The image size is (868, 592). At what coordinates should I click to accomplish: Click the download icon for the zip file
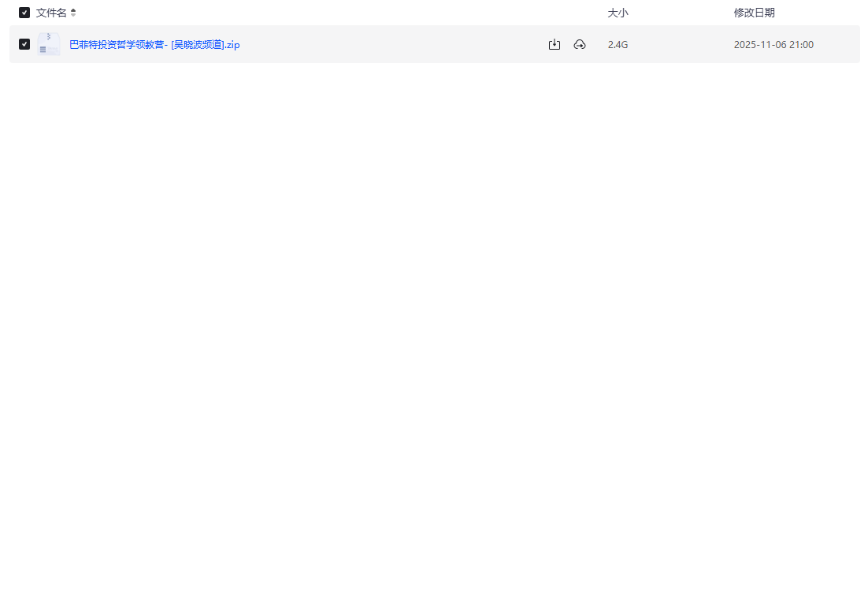pos(555,45)
